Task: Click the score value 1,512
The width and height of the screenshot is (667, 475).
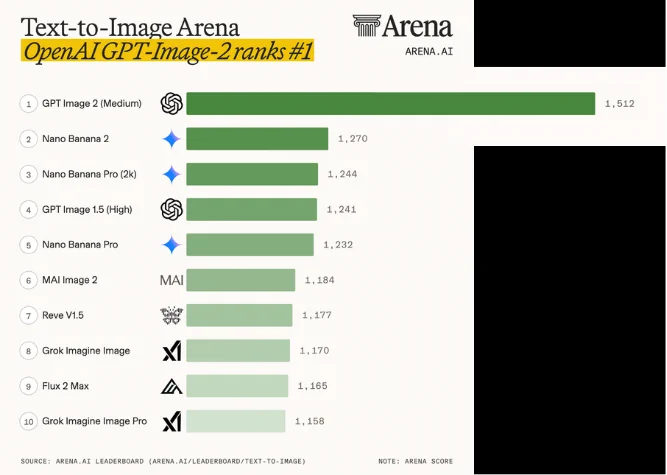Action: point(620,104)
